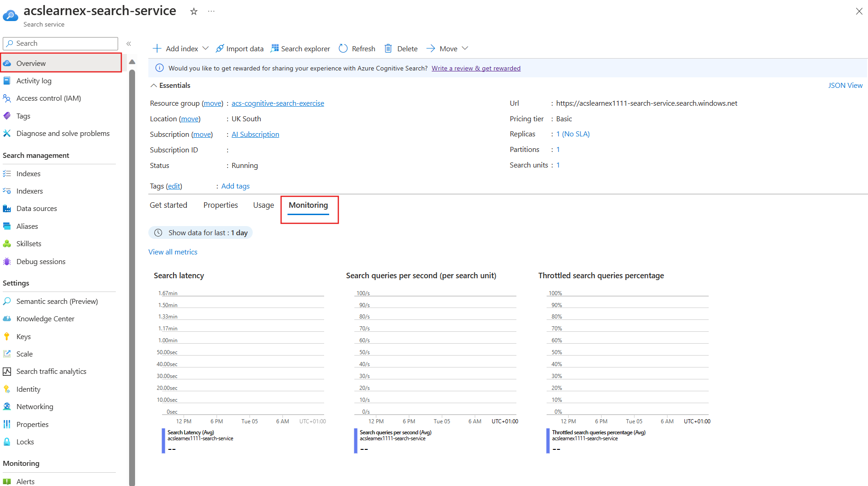The width and height of the screenshot is (868, 486).
Task: Click Import data in the toolbar
Action: pyautogui.click(x=239, y=49)
